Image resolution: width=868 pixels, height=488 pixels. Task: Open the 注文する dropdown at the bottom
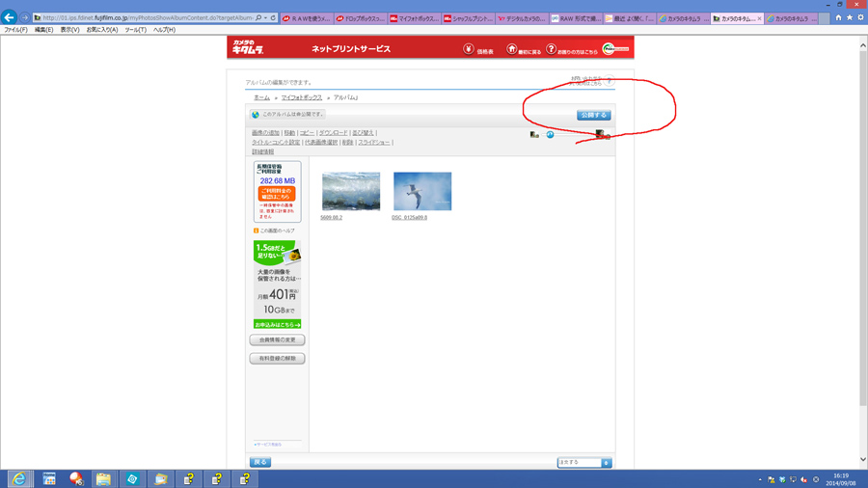tap(584, 463)
